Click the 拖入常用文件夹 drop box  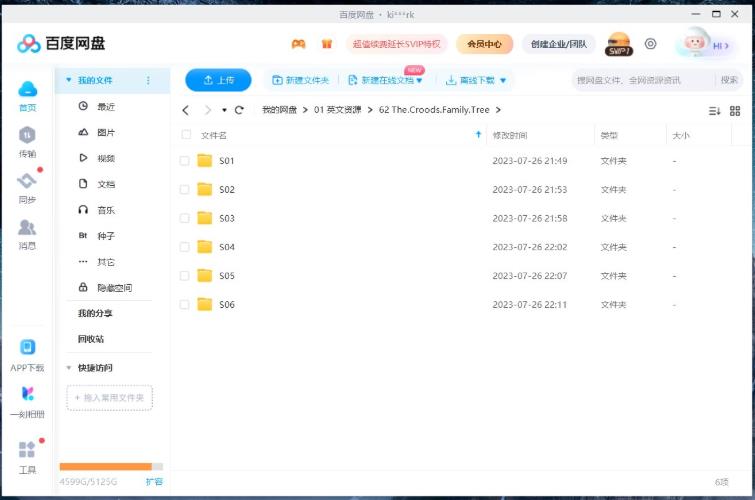point(109,398)
